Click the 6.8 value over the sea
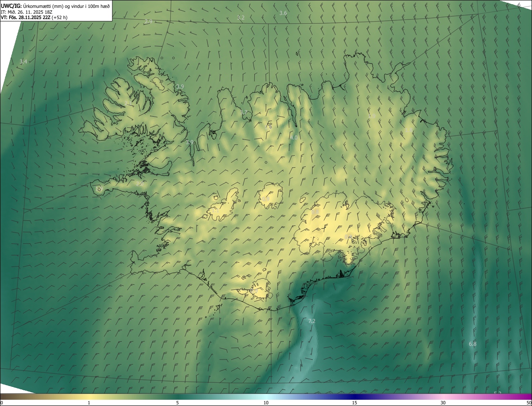Image resolution: width=532 pixels, height=406 pixels. [x=473, y=344]
